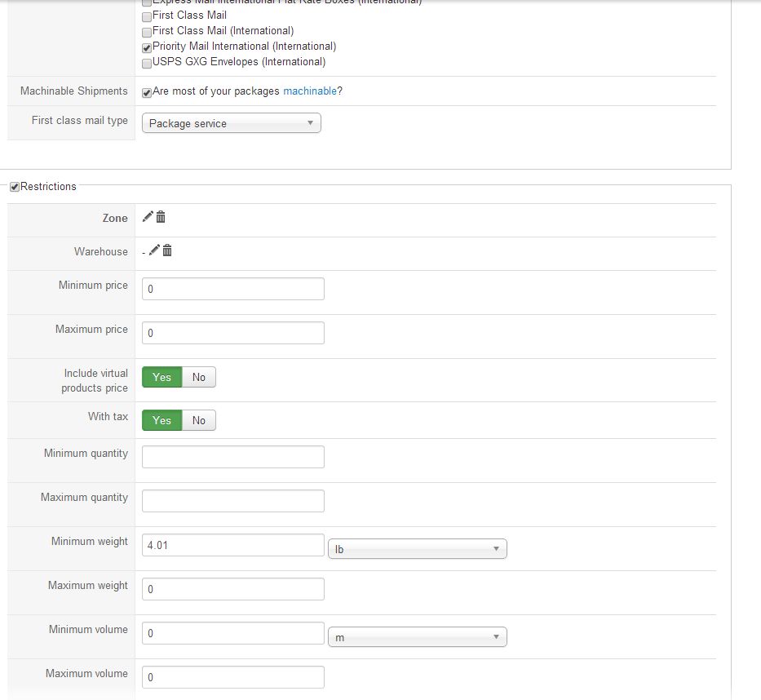Screen dimensions: 761x700
Task: Edit the Warehouse restriction with pencil icon
Action: [154, 250]
